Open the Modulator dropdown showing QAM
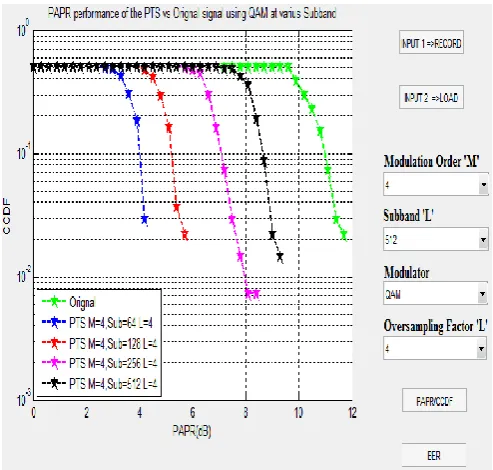Image resolution: width=493 pixels, height=470 pixels. click(x=435, y=294)
